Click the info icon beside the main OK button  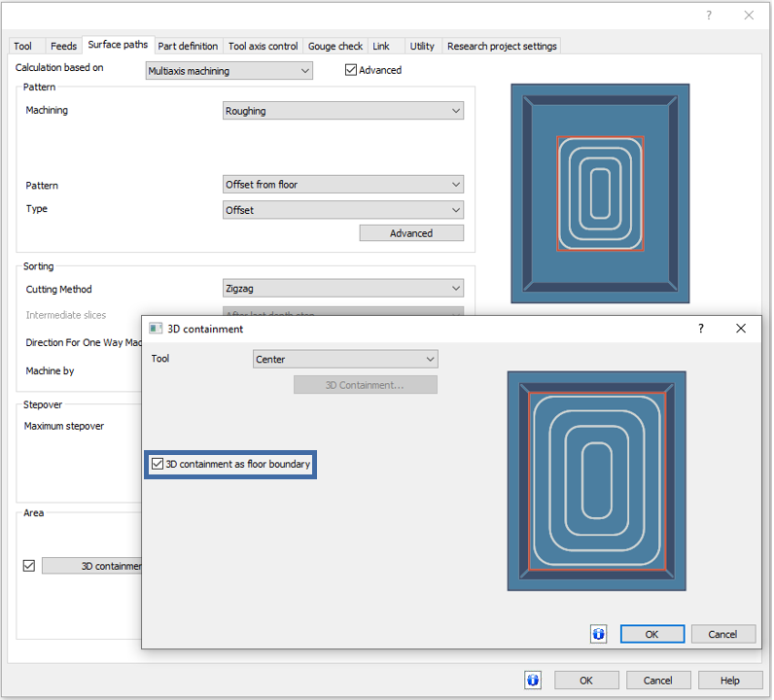[533, 681]
